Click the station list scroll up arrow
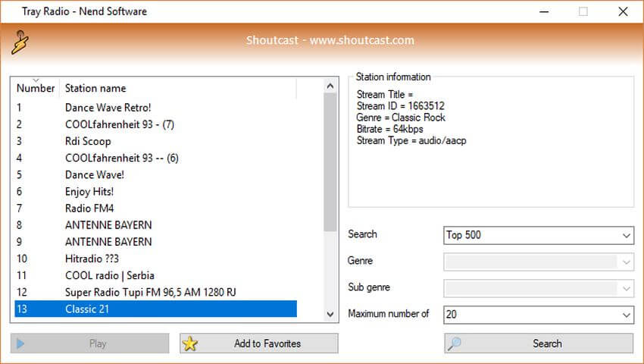 point(330,86)
